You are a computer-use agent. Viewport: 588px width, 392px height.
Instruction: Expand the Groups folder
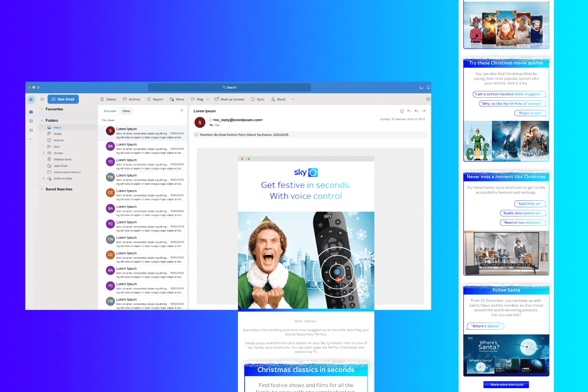pyautogui.click(x=44, y=153)
